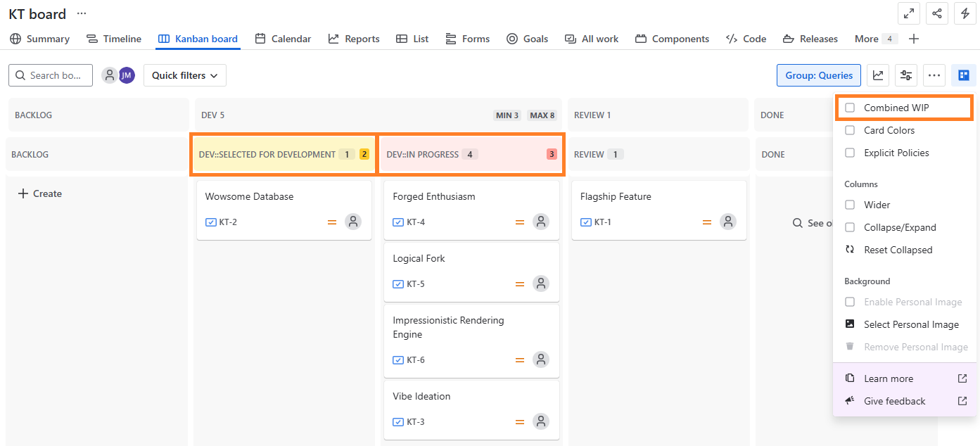
Task: Click the Search board input field
Action: click(x=51, y=75)
